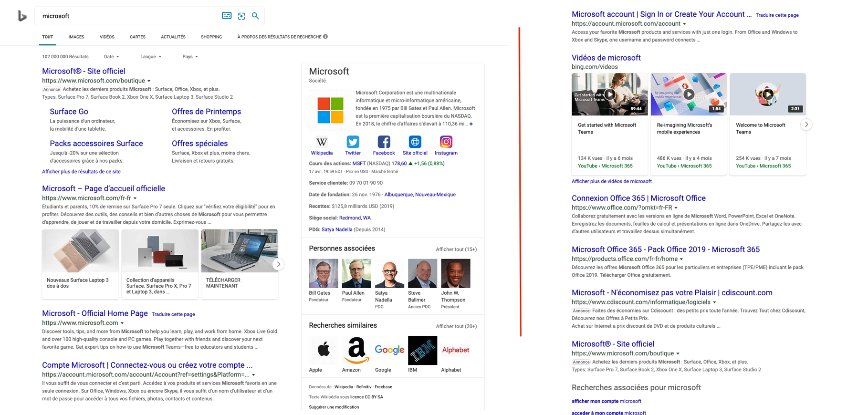The height and width of the screenshot is (415, 868).
Task: Switch to the SHOPPING tab
Action: (x=211, y=37)
